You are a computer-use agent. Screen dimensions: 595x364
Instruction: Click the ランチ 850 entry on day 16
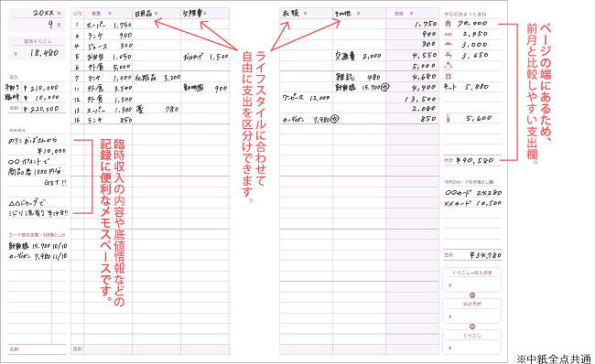(x=110, y=120)
